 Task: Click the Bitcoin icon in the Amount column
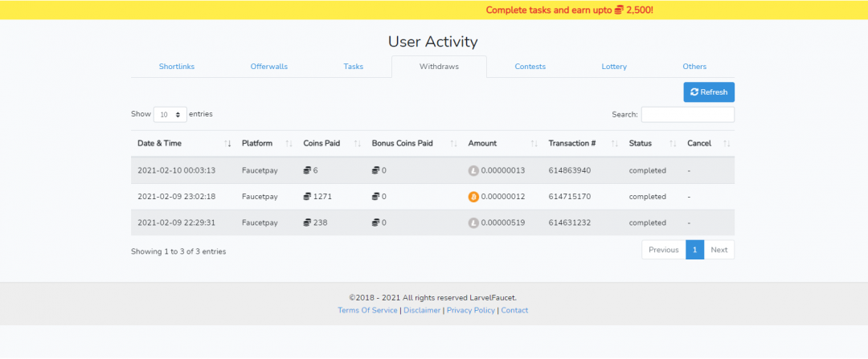point(473,197)
